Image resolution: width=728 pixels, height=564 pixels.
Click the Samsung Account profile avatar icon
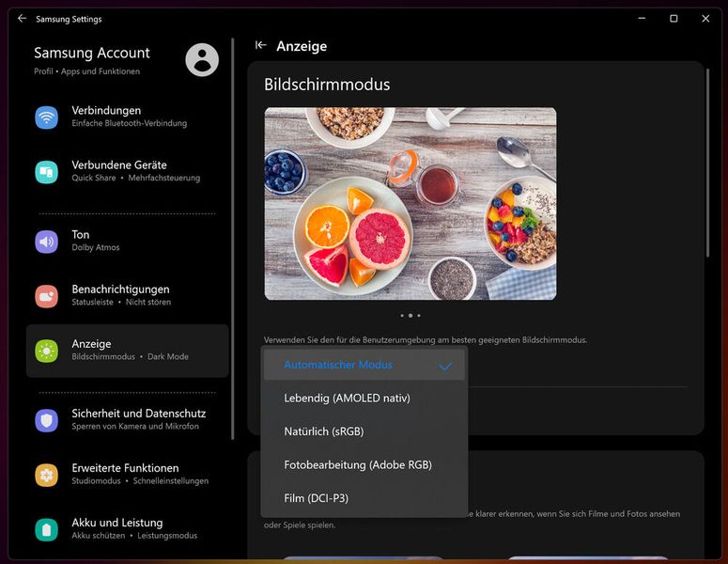[202, 60]
